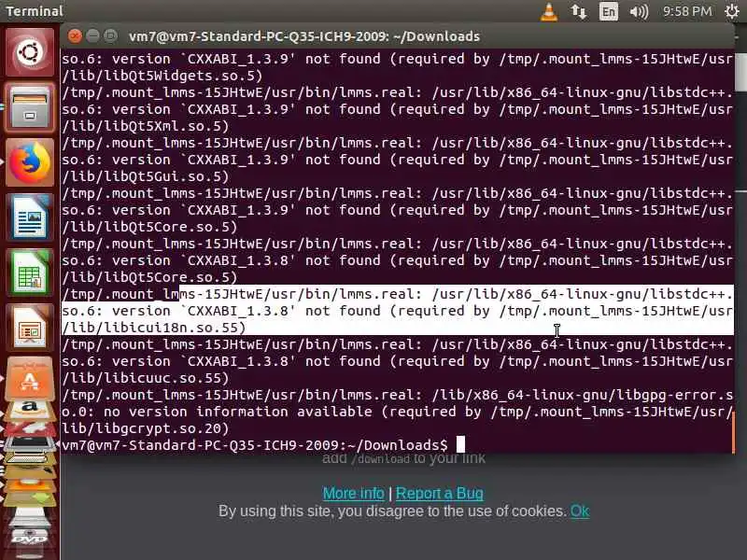Click the libQt5Widgets.so.5 error line
This screenshot has height=560, width=747.
[162, 76]
